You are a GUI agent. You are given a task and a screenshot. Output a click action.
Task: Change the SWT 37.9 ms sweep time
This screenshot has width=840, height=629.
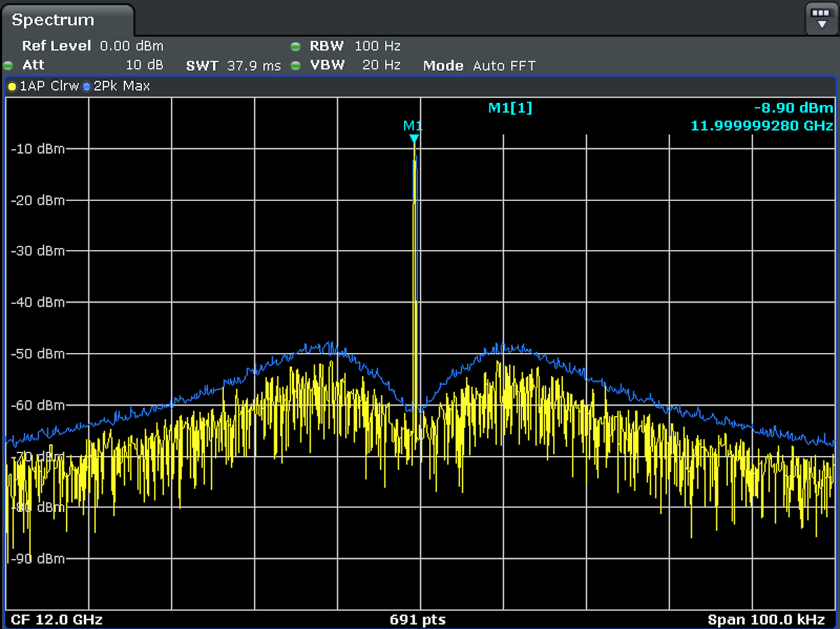point(233,66)
